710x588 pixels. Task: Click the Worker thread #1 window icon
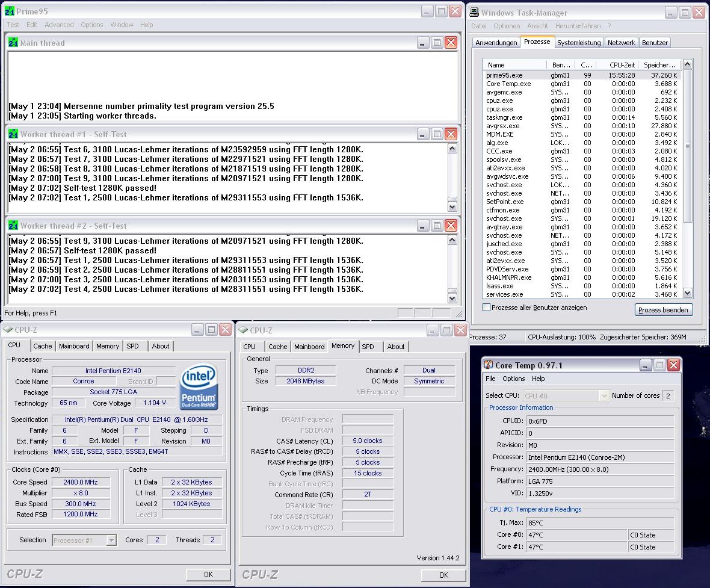[x=13, y=134]
